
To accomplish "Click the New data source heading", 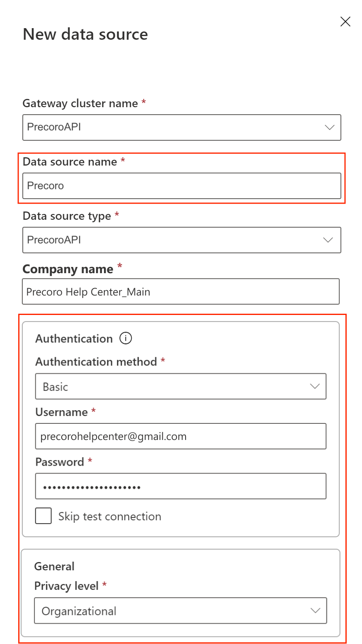I will click(x=85, y=34).
